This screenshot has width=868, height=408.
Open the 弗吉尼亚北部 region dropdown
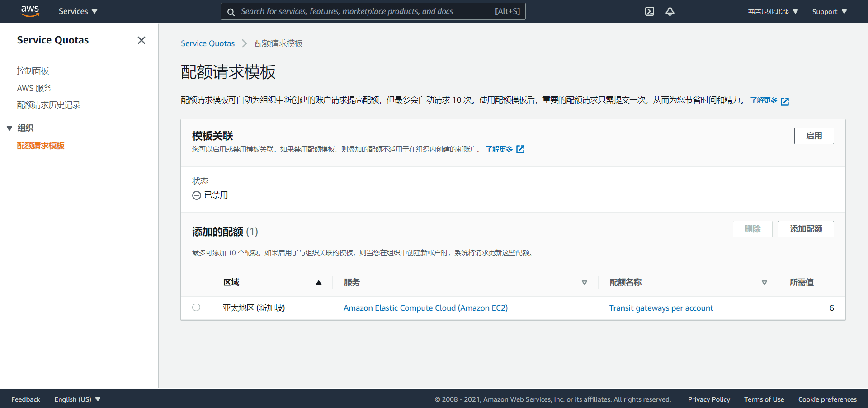(x=773, y=11)
